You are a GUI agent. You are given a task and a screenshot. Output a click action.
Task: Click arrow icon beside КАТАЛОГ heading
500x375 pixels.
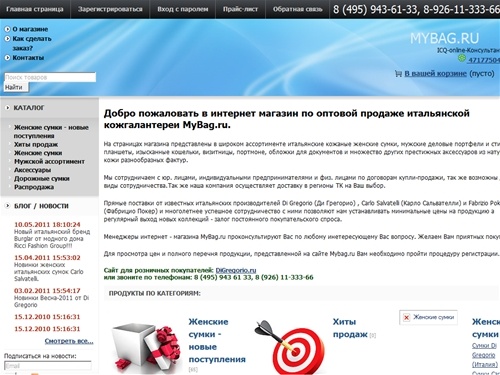[7, 108]
